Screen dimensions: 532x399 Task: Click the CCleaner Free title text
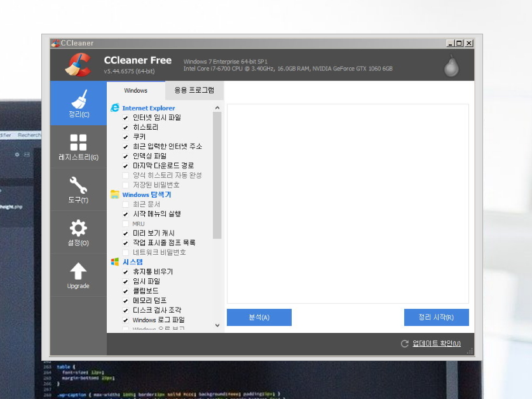coord(138,60)
